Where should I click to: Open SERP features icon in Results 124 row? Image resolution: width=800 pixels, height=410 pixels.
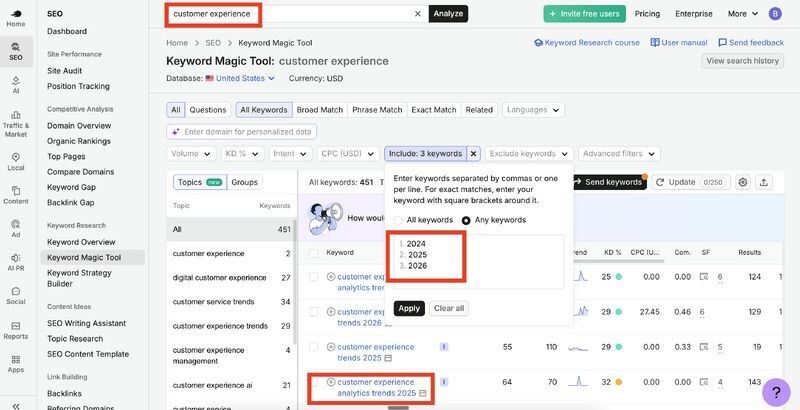tap(704, 277)
